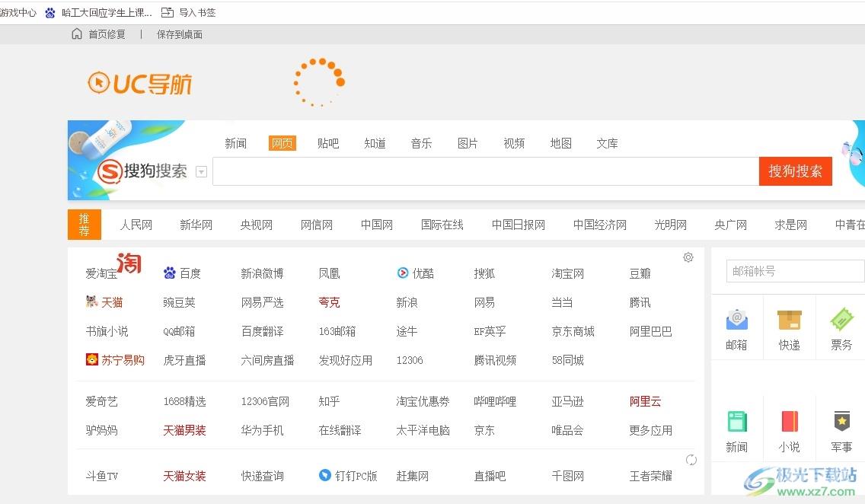Open the 央视网 link
Image resolution: width=865 pixels, height=504 pixels.
(x=257, y=225)
